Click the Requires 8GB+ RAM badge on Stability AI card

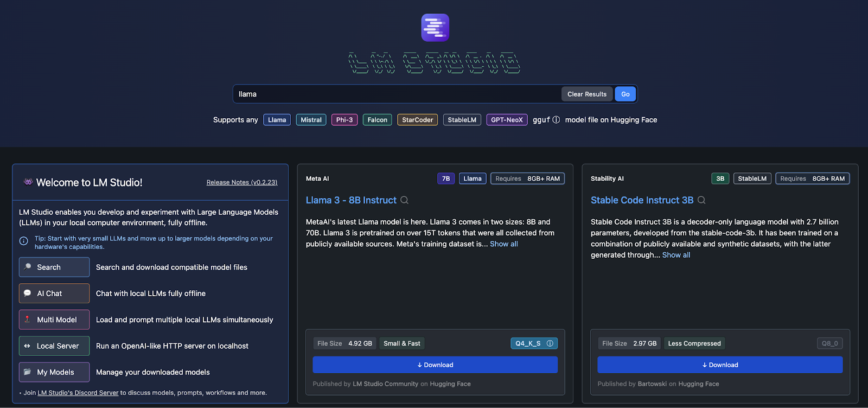(x=812, y=178)
